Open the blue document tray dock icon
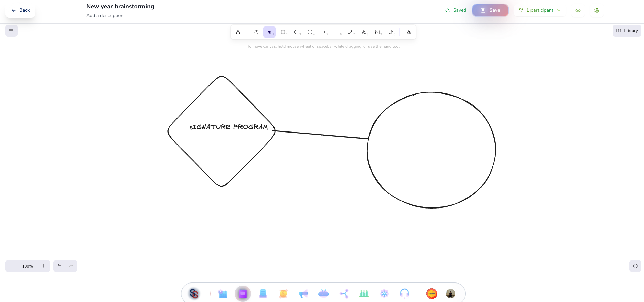644x302 pixels. coord(263,294)
